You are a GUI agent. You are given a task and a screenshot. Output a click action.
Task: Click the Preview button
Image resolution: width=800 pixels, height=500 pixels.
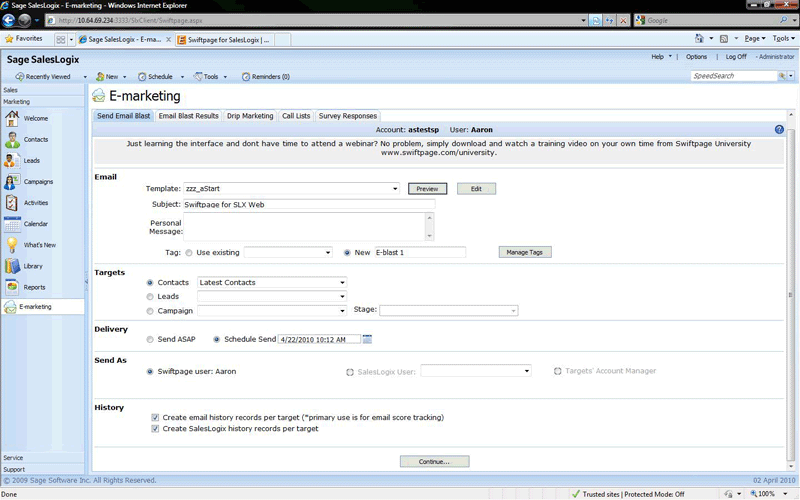[428, 189]
